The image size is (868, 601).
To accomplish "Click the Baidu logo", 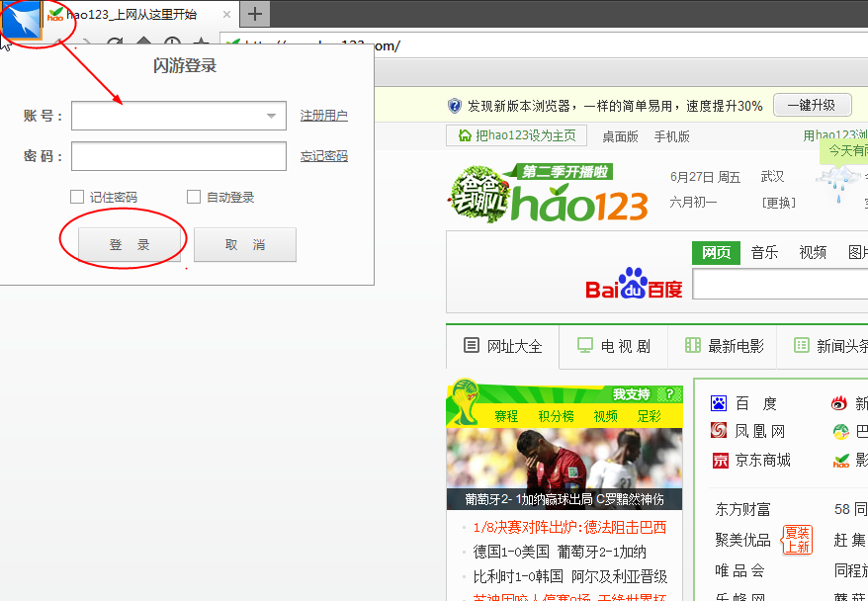I will pos(634,285).
